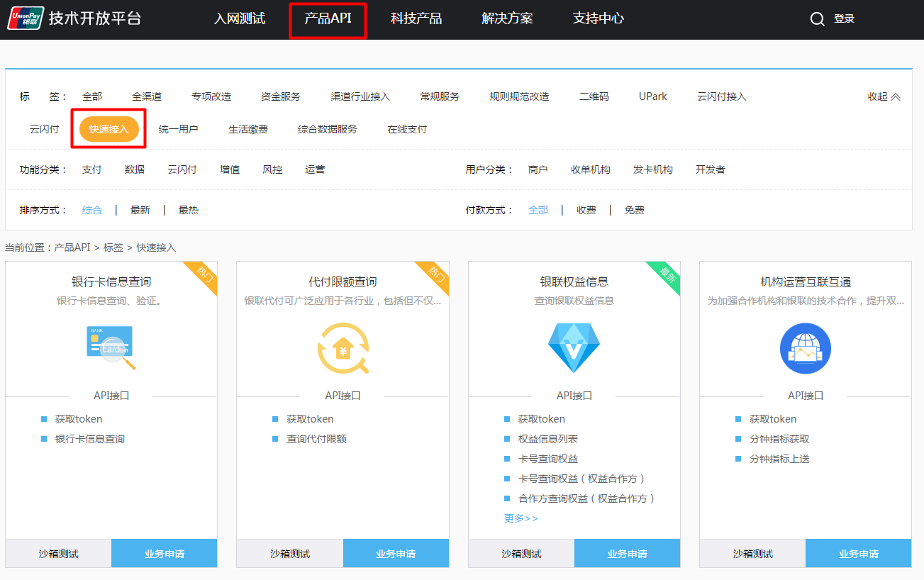The width and height of the screenshot is (924, 580).
Task: Click the payment limit query icon
Action: [x=343, y=347]
